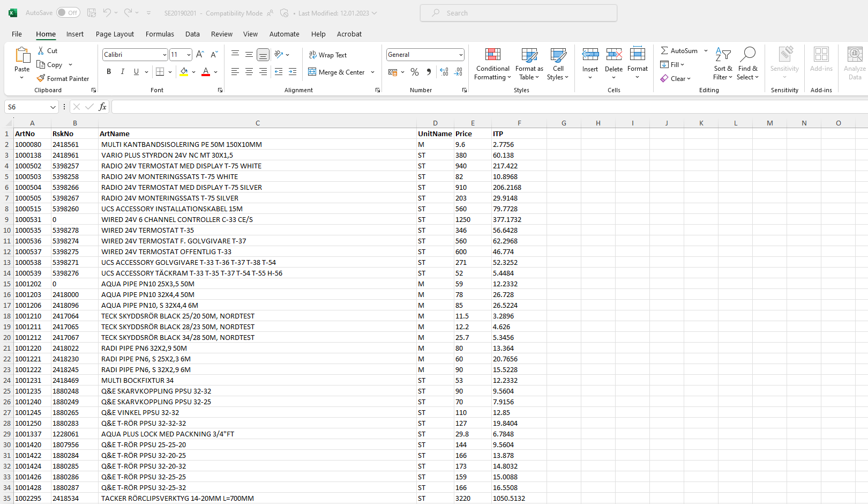Open Conditional Formatting options

click(x=493, y=63)
